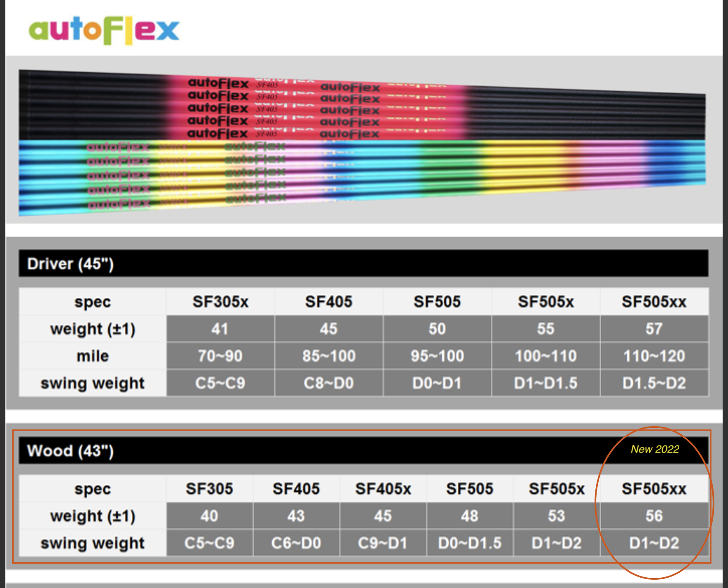Select mile range 100~110
Viewport: 728px width, 588px height.
pos(546,356)
